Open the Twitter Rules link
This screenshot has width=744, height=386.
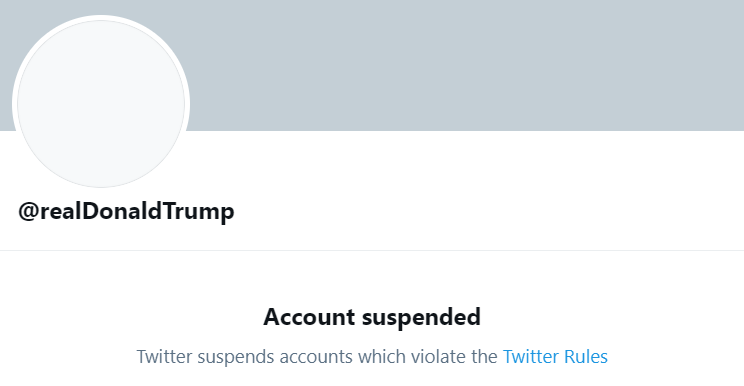pyautogui.click(x=555, y=357)
